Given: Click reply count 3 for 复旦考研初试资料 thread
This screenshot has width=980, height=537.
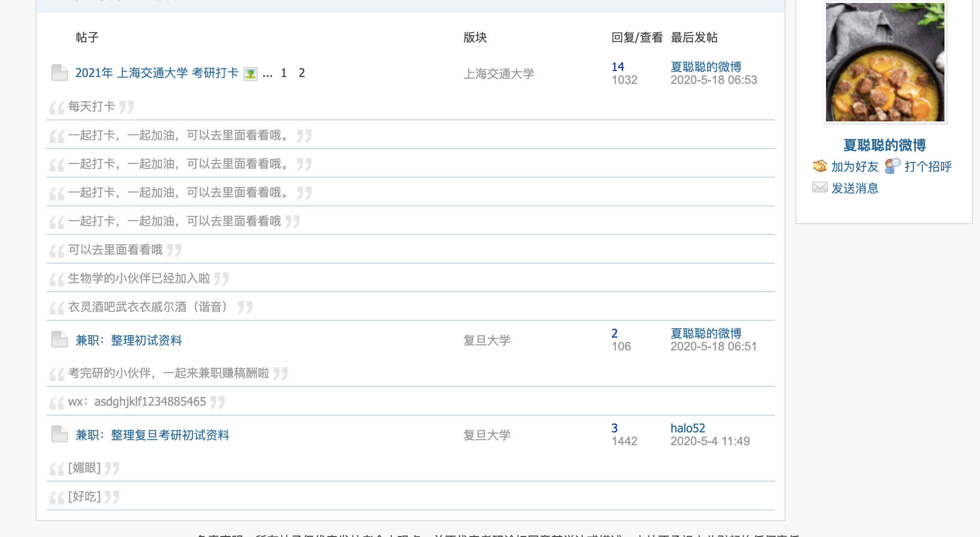Looking at the screenshot, I should point(614,428).
